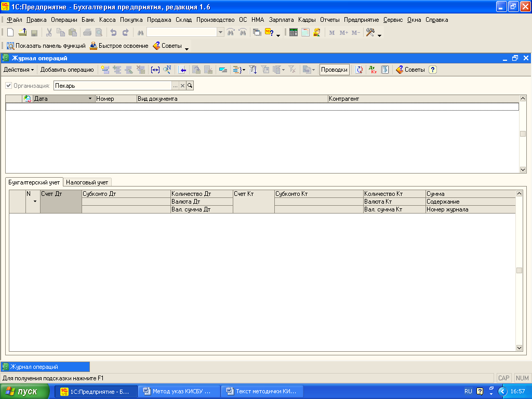The image size is (532, 399).
Task: Click Журнал операций window tab at bottom
Action: tap(46, 367)
